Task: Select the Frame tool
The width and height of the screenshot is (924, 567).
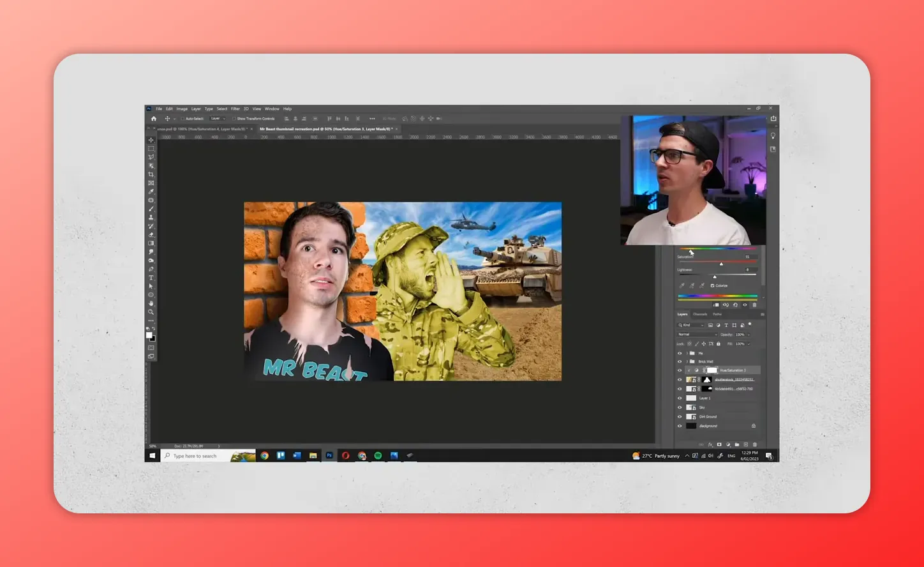Action: [x=151, y=183]
